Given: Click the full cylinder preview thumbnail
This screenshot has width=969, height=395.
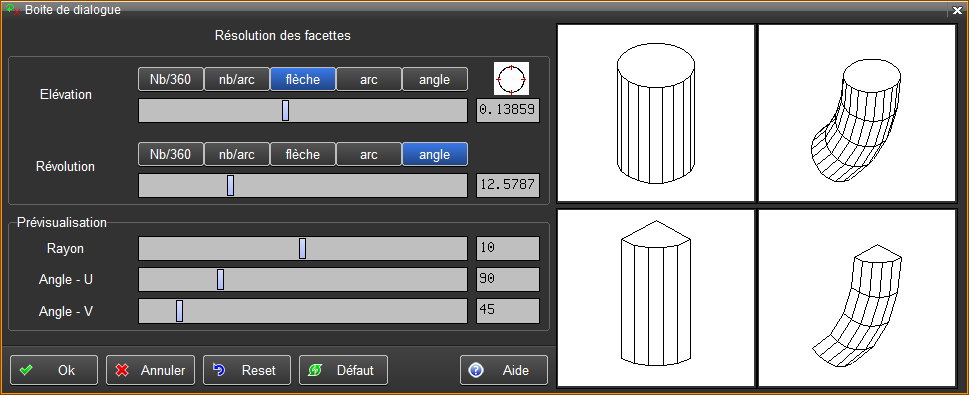Looking at the screenshot, I should coord(656,113).
